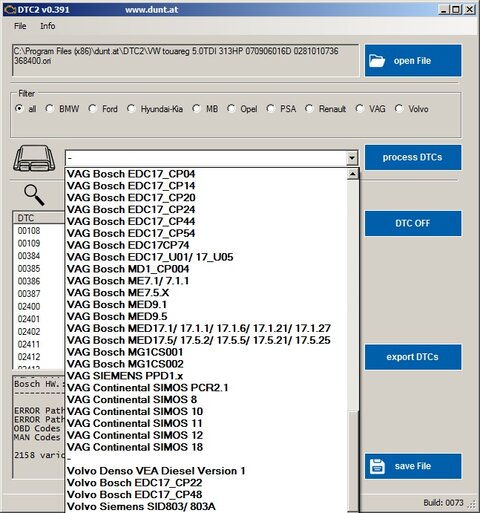This screenshot has height=513, width=480.
Task: Click the DTC OFF button
Action: click(x=413, y=223)
